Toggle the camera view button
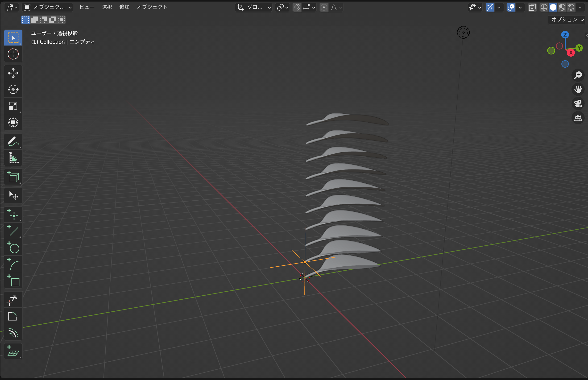This screenshot has height=380, width=588. tap(578, 104)
